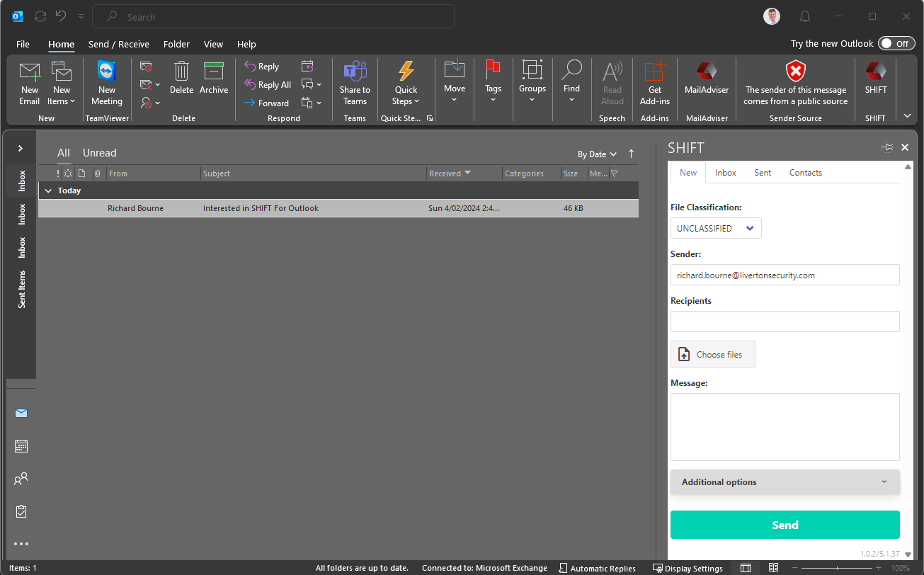Viewport: 924px width, 575px height.
Task: Open the Find magnifier menu
Action: (571, 82)
